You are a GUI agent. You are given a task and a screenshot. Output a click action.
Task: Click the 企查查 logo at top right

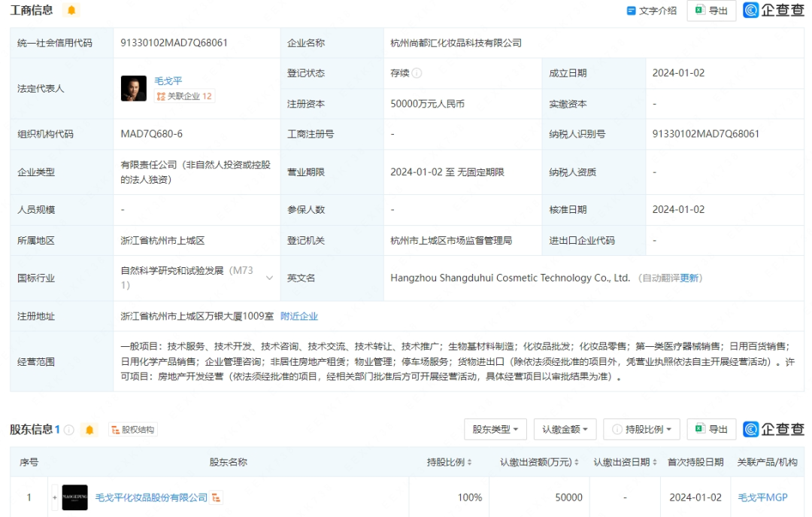[x=774, y=11]
